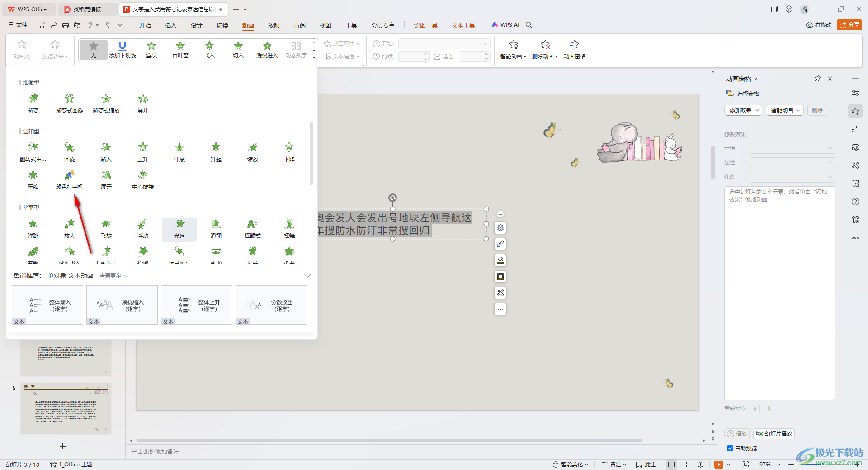Toggle the 自动预览 auto preview checkbox
Image resolution: width=868 pixels, height=470 pixels.
click(730, 448)
